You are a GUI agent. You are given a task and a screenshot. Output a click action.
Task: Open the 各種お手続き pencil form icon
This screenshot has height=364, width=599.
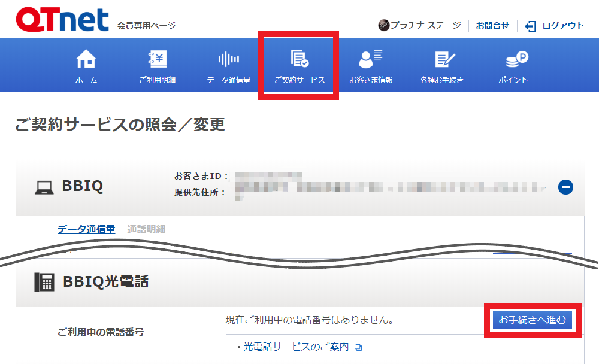pyautogui.click(x=444, y=59)
